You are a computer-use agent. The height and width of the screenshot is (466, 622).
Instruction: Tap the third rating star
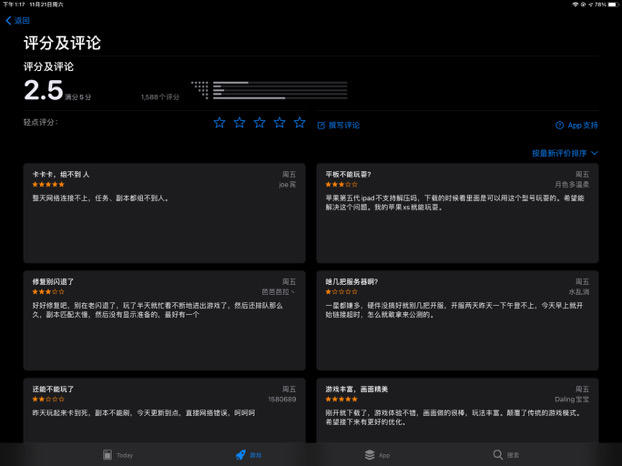[259, 123]
